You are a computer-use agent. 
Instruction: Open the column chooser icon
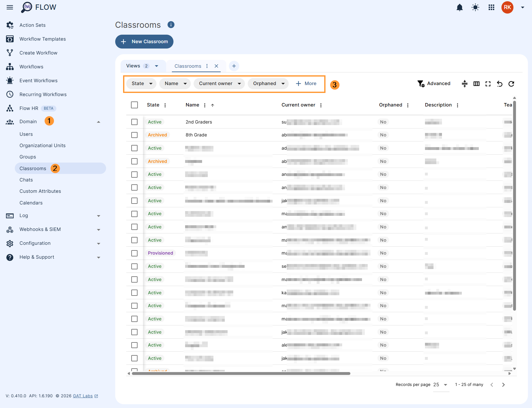[x=476, y=84]
